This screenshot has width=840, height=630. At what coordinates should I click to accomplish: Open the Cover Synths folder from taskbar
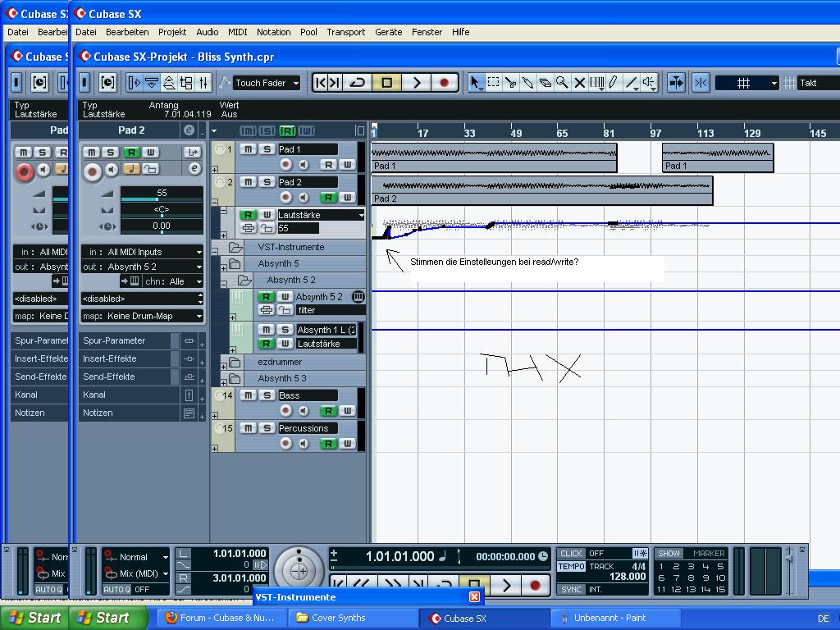(353, 618)
